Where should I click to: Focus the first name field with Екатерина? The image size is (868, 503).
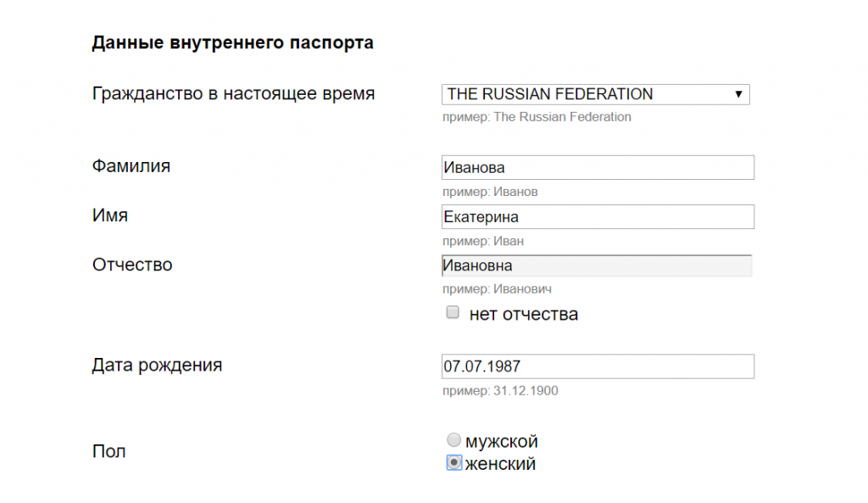598,217
